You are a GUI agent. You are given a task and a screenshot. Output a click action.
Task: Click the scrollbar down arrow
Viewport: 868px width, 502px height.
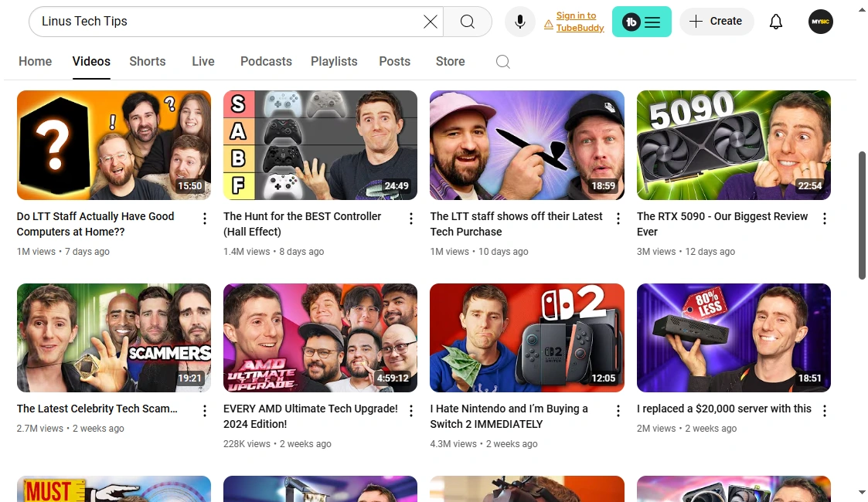point(862,491)
